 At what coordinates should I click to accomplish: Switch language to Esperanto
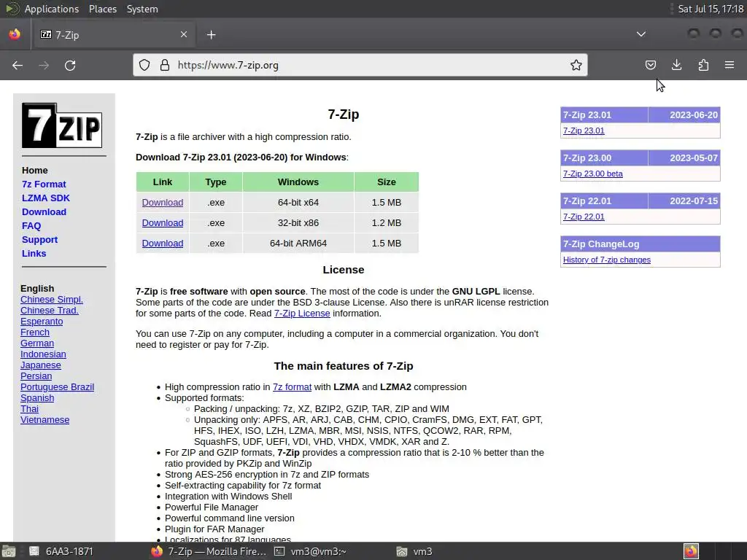[x=42, y=322]
